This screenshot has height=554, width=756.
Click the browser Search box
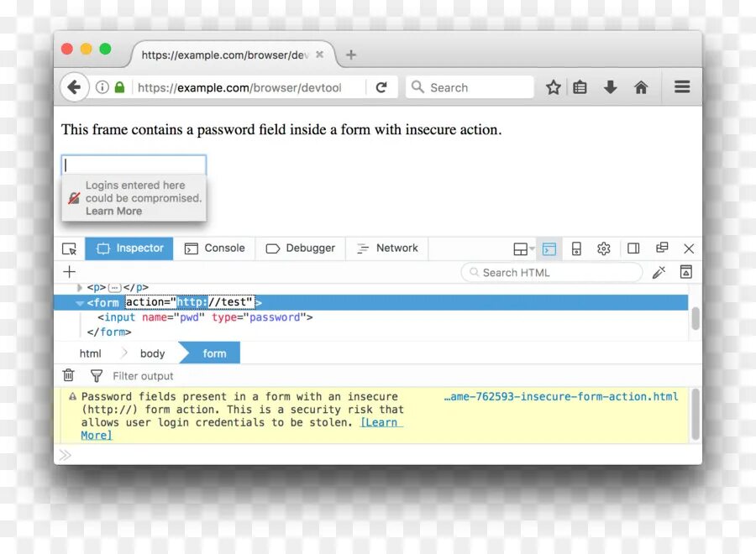[470, 87]
